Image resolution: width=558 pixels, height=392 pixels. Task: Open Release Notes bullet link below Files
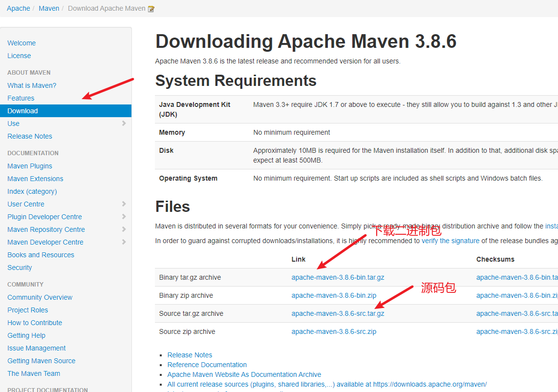tap(190, 355)
